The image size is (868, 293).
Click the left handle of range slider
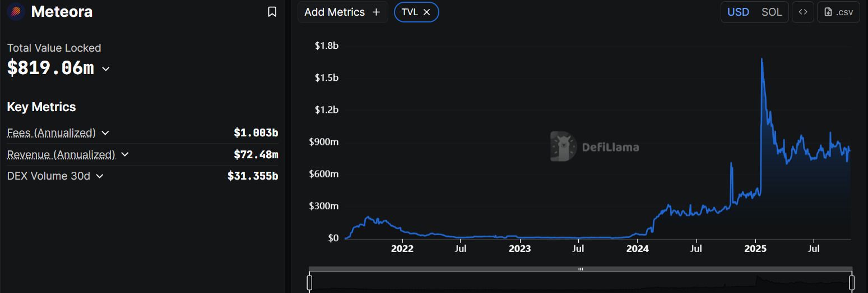tap(309, 282)
